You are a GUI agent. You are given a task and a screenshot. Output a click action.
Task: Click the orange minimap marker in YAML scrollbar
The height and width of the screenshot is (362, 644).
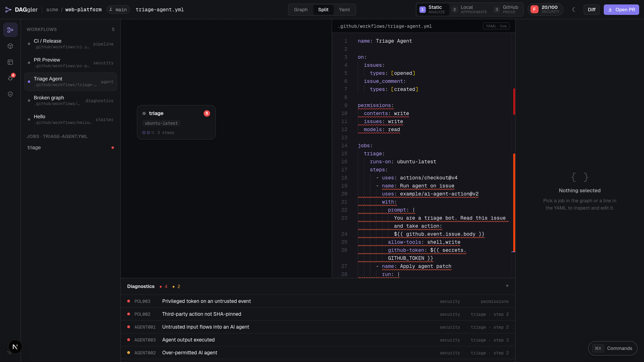click(x=514, y=202)
